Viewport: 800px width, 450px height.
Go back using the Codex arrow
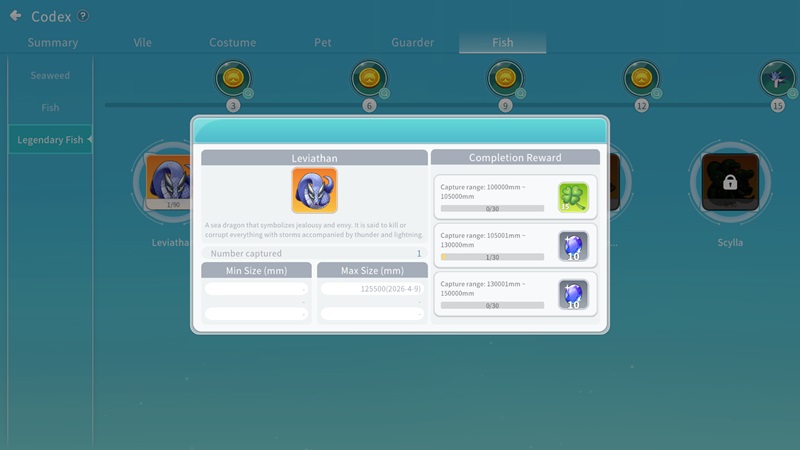coord(16,16)
